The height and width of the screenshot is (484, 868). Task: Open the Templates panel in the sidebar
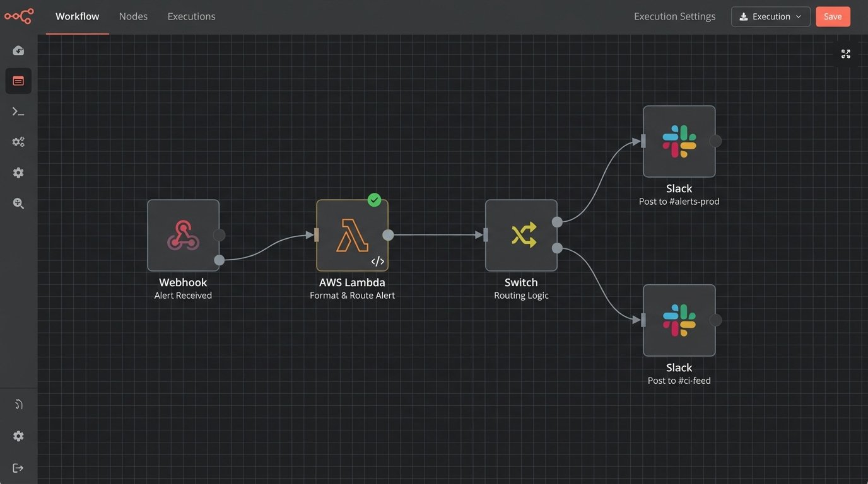[x=18, y=81]
